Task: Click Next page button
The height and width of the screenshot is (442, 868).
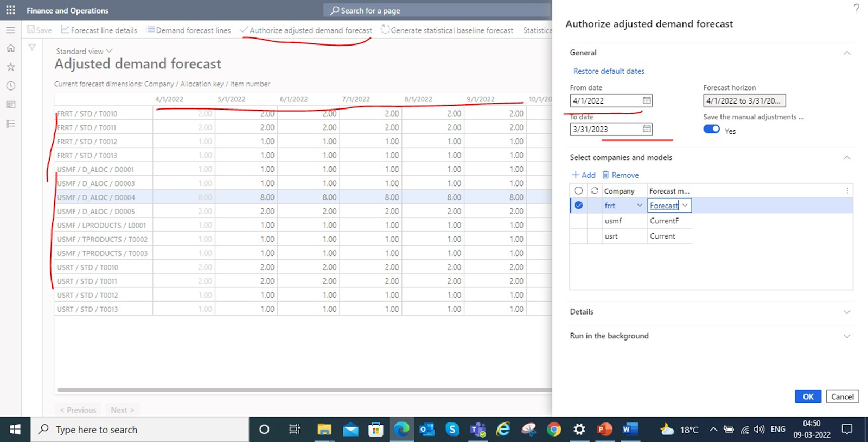Action: 123,410
